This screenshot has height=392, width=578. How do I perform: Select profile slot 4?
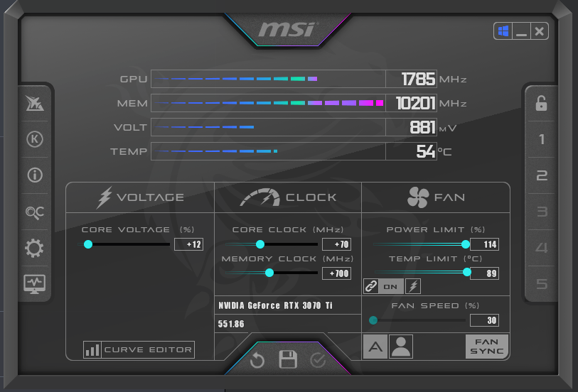coord(541,248)
